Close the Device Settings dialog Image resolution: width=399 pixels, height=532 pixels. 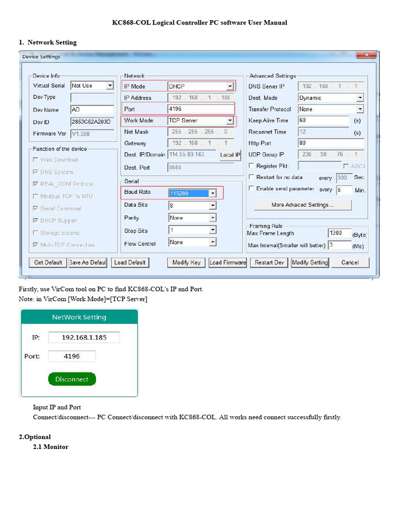366,55
